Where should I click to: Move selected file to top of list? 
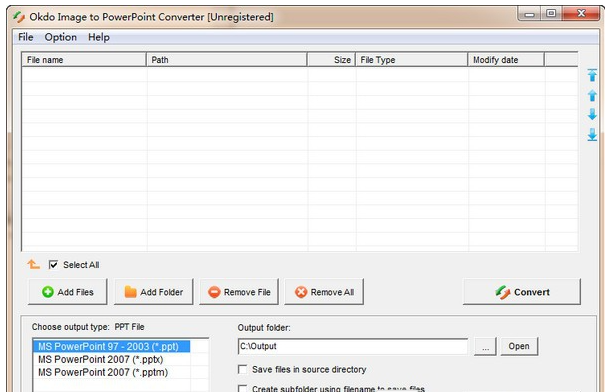[x=592, y=75]
